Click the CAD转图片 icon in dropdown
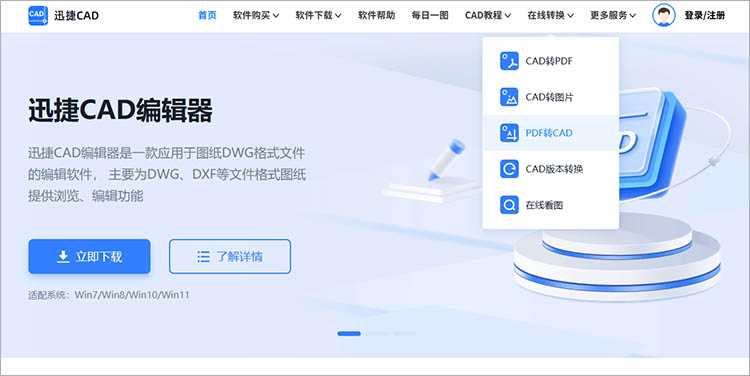 coord(509,97)
